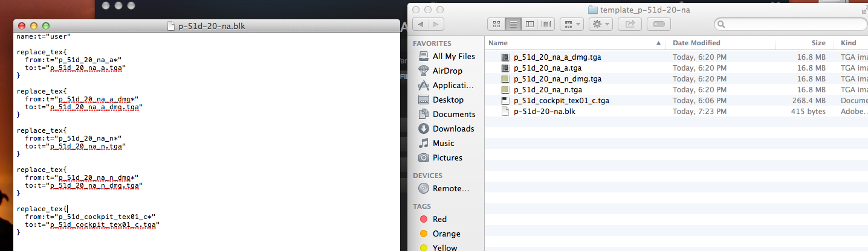Switch Finder to list view
868x251 pixels.
(513, 24)
